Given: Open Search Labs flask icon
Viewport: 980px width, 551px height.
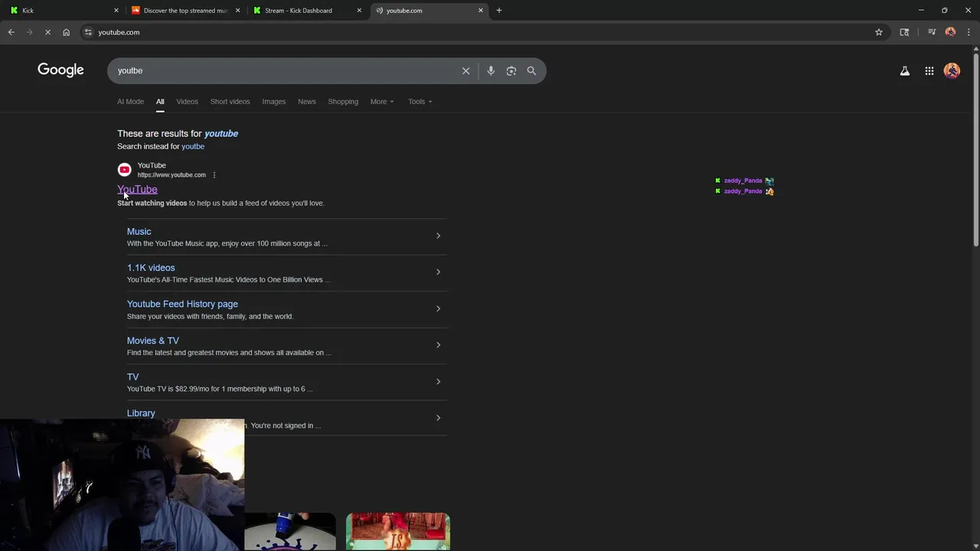Looking at the screenshot, I should coord(904,70).
